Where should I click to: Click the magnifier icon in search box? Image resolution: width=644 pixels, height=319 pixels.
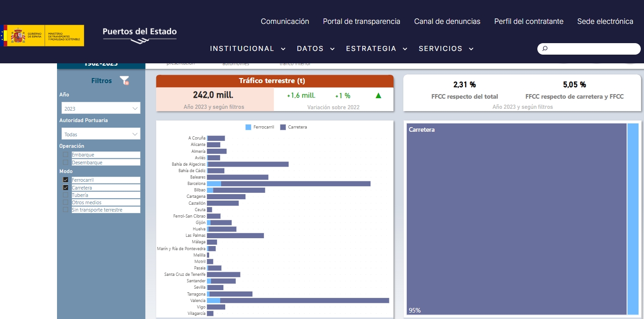tap(545, 49)
